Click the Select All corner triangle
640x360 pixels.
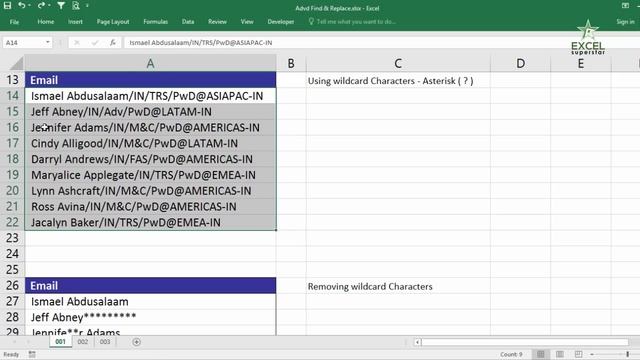16,64
